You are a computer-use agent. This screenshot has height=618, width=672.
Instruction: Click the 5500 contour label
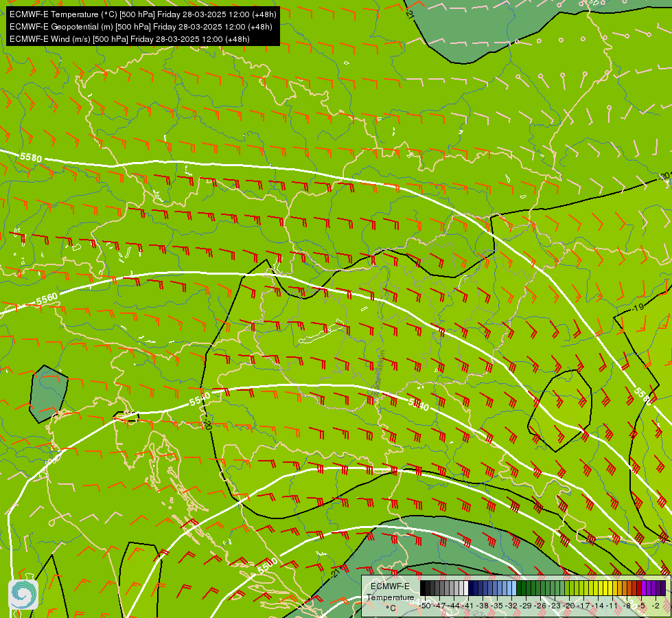[x=268, y=565]
